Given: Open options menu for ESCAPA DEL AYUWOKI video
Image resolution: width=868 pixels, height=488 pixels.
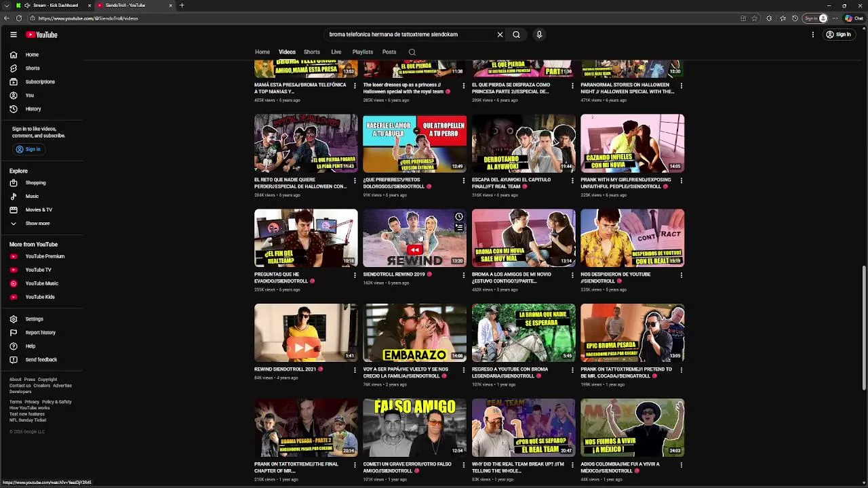Looking at the screenshot, I should pos(572,180).
